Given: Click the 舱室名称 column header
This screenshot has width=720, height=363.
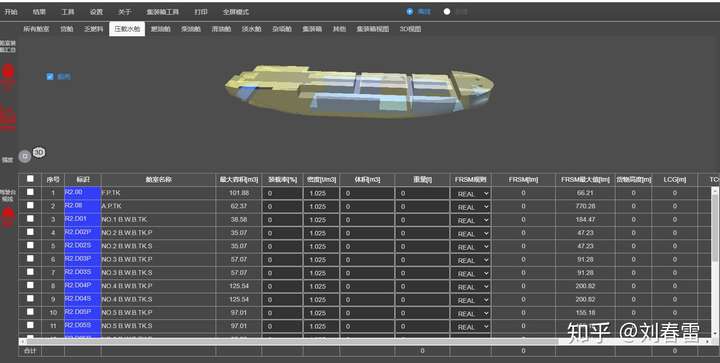Looking at the screenshot, I should pyautogui.click(x=158, y=179).
